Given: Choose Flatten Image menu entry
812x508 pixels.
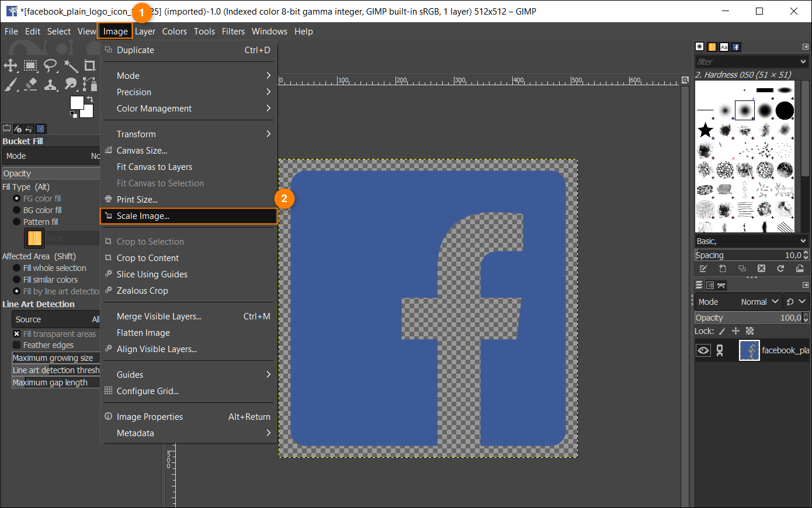Looking at the screenshot, I should (x=188, y=333).
